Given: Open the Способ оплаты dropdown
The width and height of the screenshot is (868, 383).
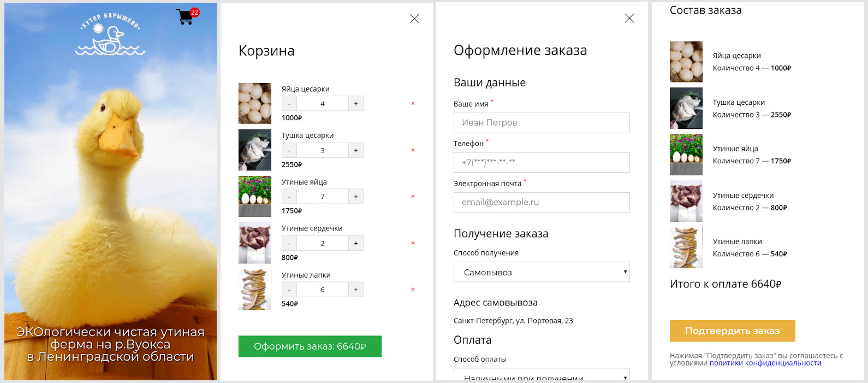Looking at the screenshot, I should click(542, 374).
